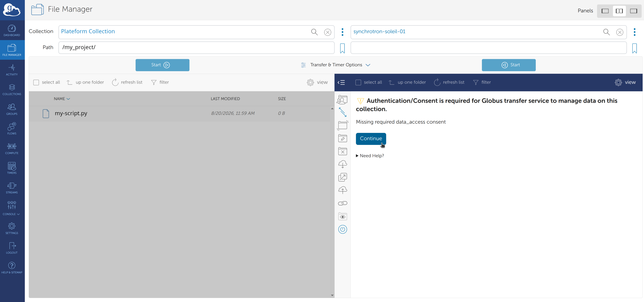Click the Transfer or Sync arrow icon
644x302 pixels.
pos(343,112)
